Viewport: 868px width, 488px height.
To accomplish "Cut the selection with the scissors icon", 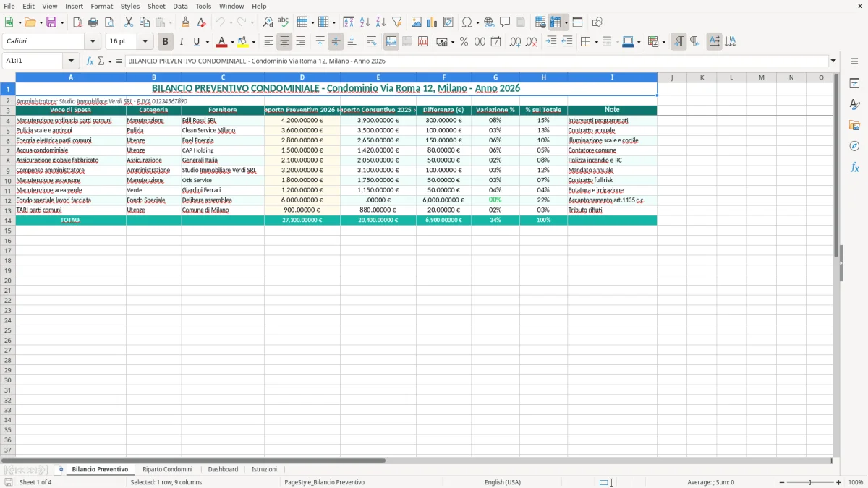I will [129, 22].
